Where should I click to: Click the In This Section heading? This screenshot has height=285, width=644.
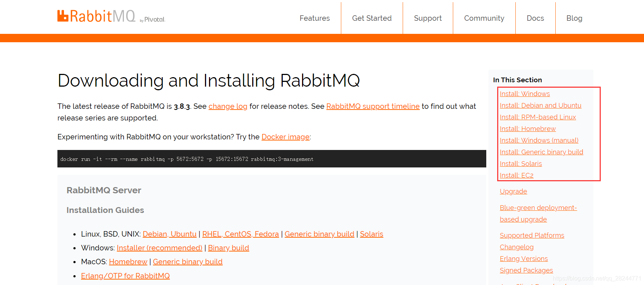[518, 80]
